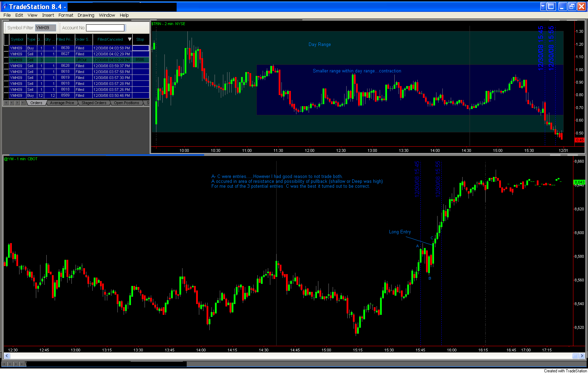The width and height of the screenshot is (588, 373).
Task: Click the YM chart scrollbar thumb
Action: click(575, 356)
